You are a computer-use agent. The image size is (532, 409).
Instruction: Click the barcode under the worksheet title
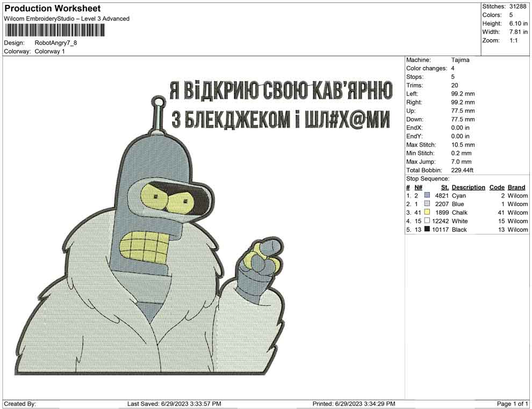[54, 31]
